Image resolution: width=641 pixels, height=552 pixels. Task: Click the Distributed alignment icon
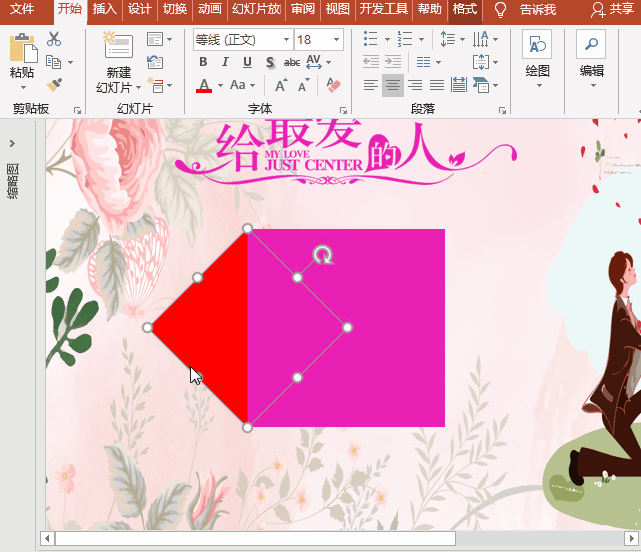459,85
